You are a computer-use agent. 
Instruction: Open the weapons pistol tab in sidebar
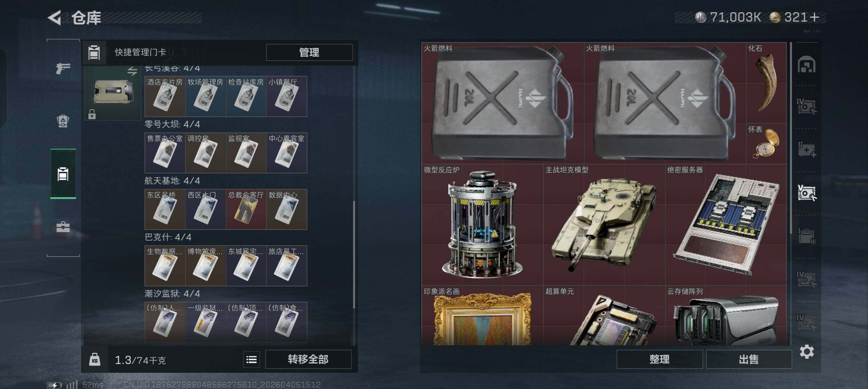tap(63, 68)
